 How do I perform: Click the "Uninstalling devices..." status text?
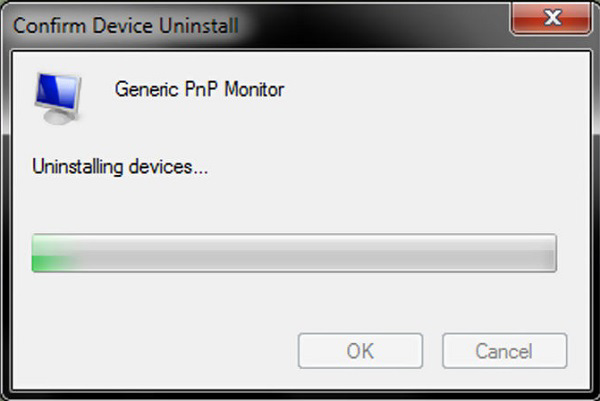pyautogui.click(x=120, y=166)
